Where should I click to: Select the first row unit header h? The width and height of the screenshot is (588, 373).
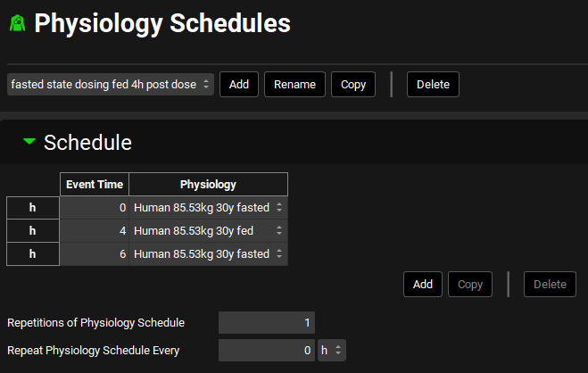click(33, 207)
